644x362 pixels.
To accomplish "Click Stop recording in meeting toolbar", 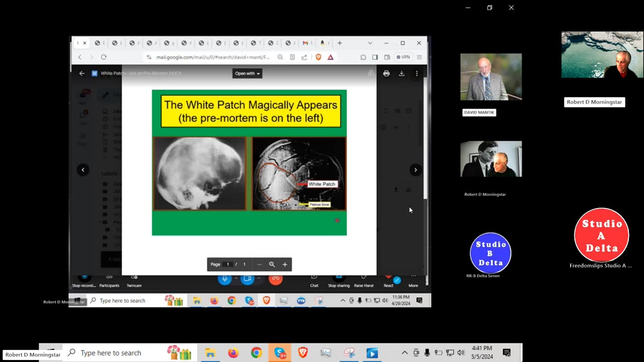I will tap(84, 281).
